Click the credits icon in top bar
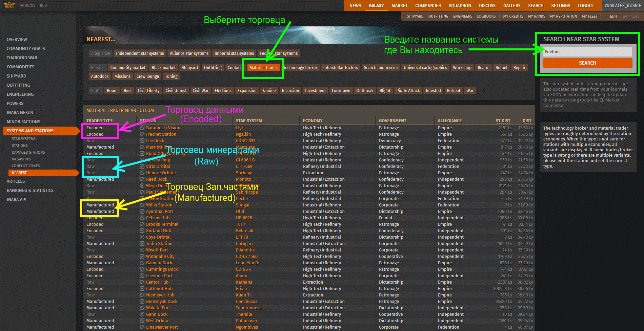 pyautogui.click(x=22, y=5)
